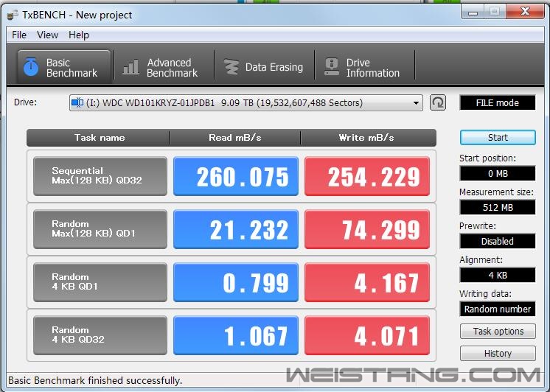The height and width of the screenshot is (392, 550).
Task: Click the Write mB/s column header
Action: click(369, 138)
